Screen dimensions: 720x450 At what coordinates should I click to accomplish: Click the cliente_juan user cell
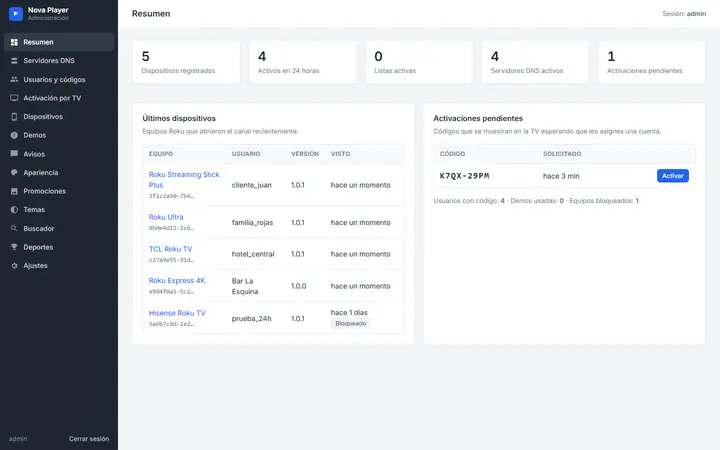coord(252,185)
